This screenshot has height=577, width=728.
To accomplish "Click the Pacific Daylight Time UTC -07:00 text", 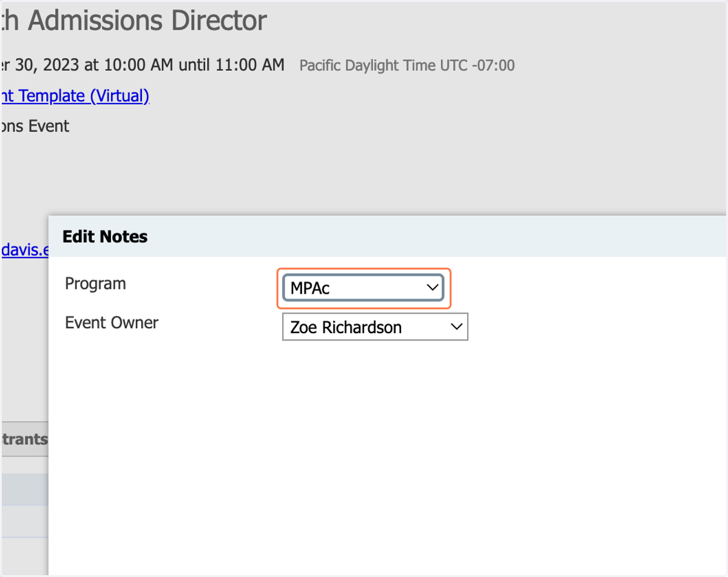I will click(x=407, y=66).
